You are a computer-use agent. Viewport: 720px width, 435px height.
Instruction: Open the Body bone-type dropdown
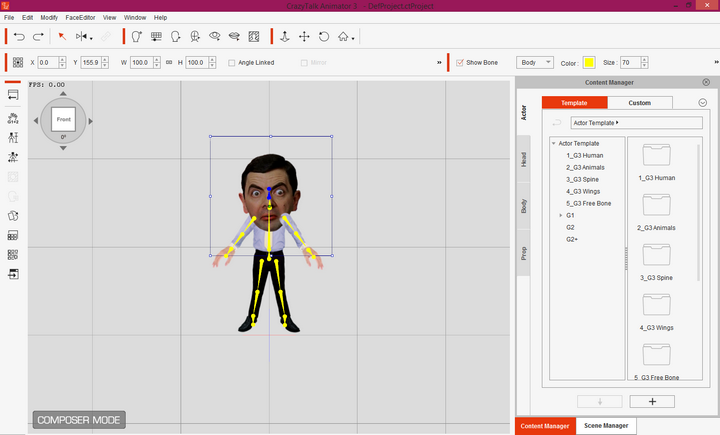click(x=535, y=62)
